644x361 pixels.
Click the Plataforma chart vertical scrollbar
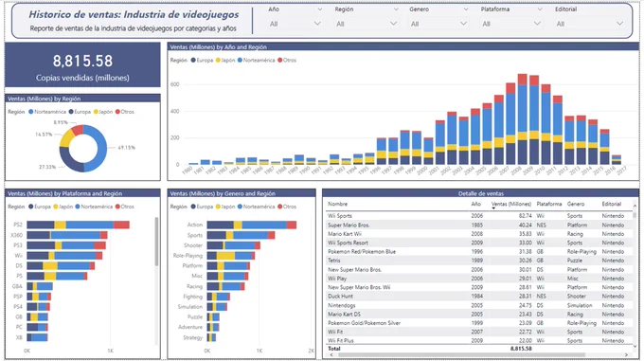coord(156,242)
